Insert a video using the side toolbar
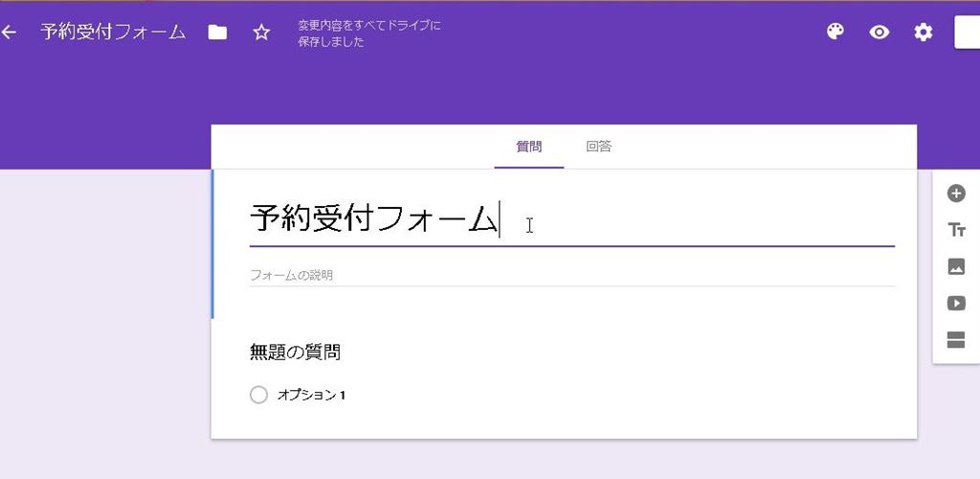The width and height of the screenshot is (980, 479). point(956,304)
